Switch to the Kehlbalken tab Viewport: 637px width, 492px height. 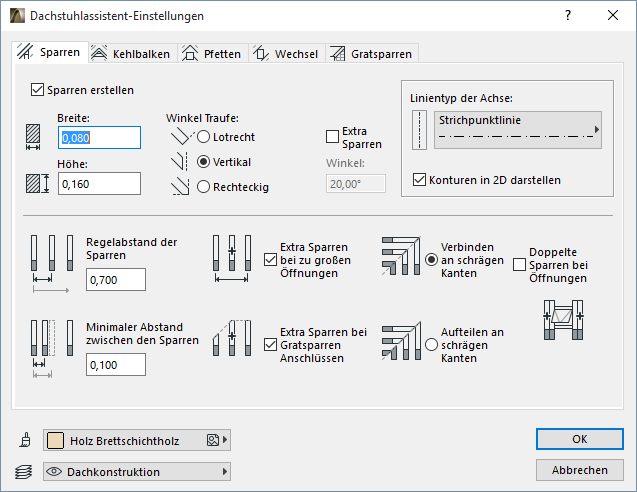[131, 54]
